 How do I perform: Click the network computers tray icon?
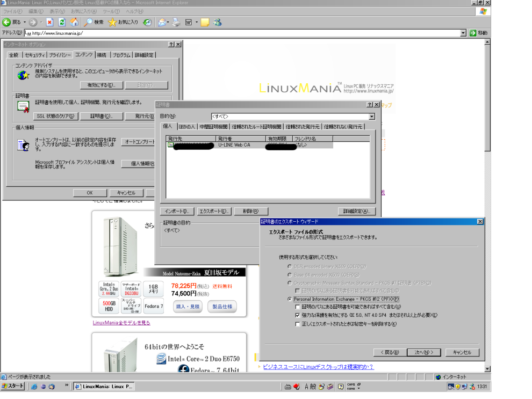click(464, 387)
